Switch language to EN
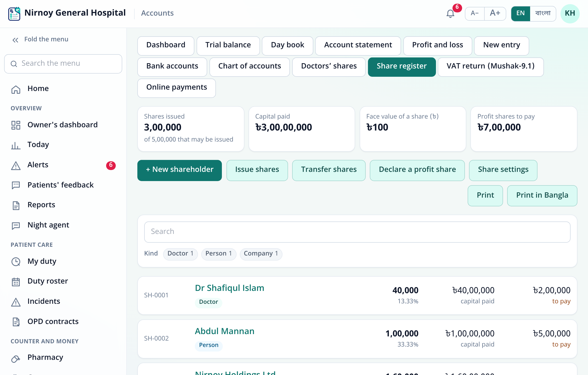The width and height of the screenshot is (588, 375). [520, 13]
